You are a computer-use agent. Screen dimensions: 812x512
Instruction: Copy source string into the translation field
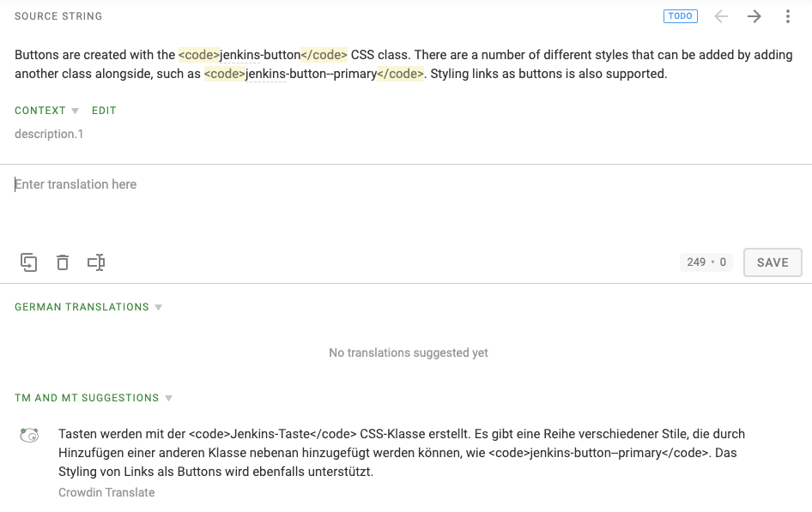pyautogui.click(x=28, y=262)
